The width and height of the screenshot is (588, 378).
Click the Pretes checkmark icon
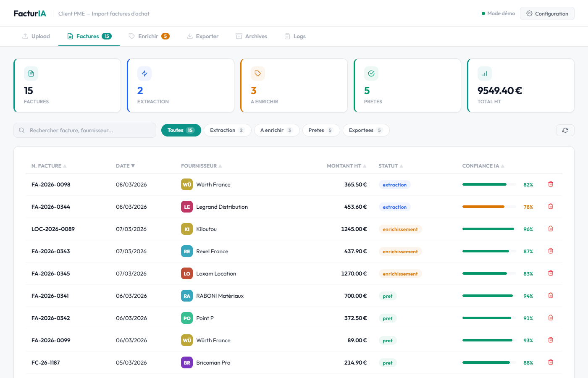(x=371, y=73)
